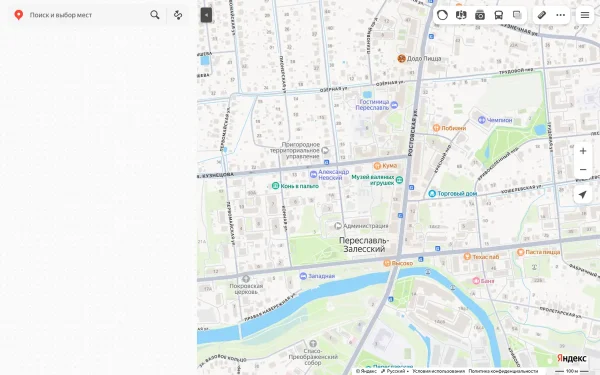The width and height of the screenshot is (600, 375).
Task: Collapse the left sidebar panel
Action: click(206, 15)
